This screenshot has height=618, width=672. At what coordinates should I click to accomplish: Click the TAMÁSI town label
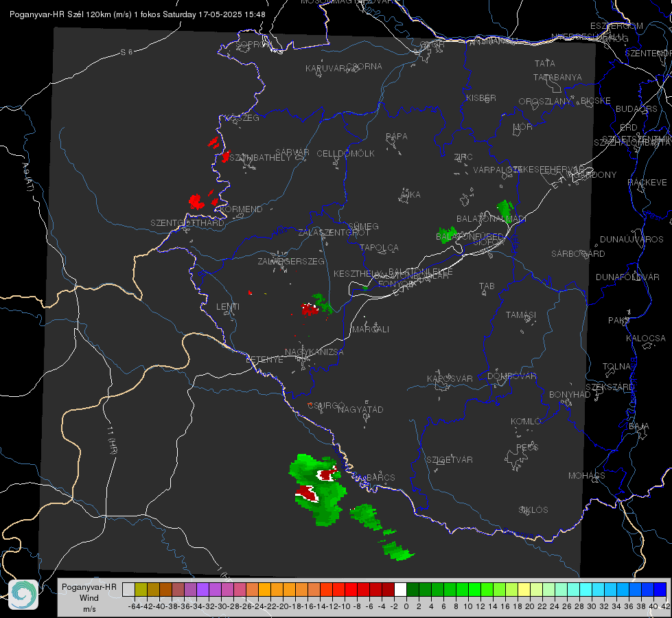521,314
